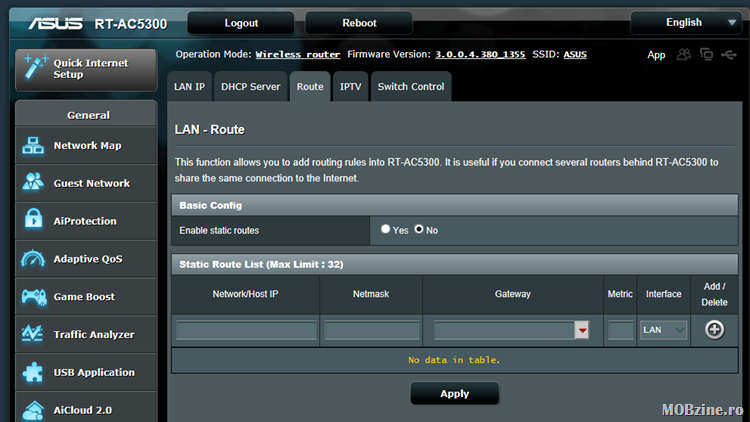Open the LAN interface dropdown

pyautogui.click(x=663, y=330)
